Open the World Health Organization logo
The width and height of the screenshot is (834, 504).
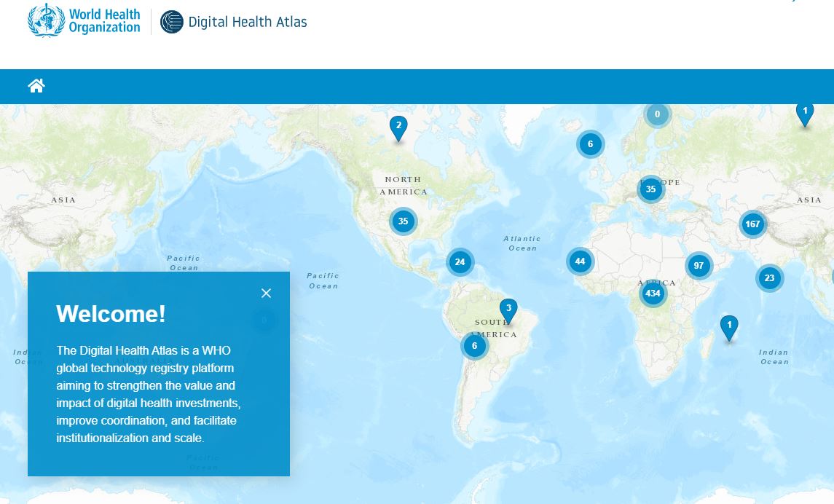[x=84, y=20]
